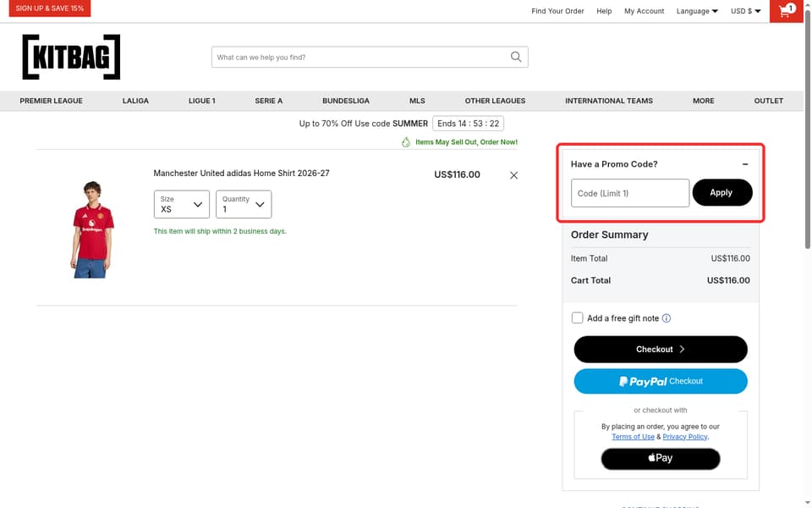Click the promo Code (Limit 1) field
The image size is (812, 508).
(x=630, y=193)
